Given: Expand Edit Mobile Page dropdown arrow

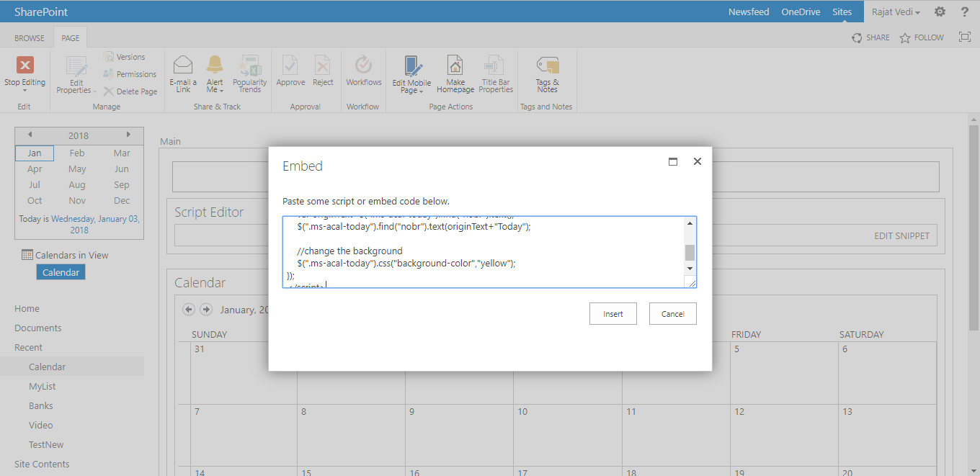Looking at the screenshot, I should pos(422,91).
